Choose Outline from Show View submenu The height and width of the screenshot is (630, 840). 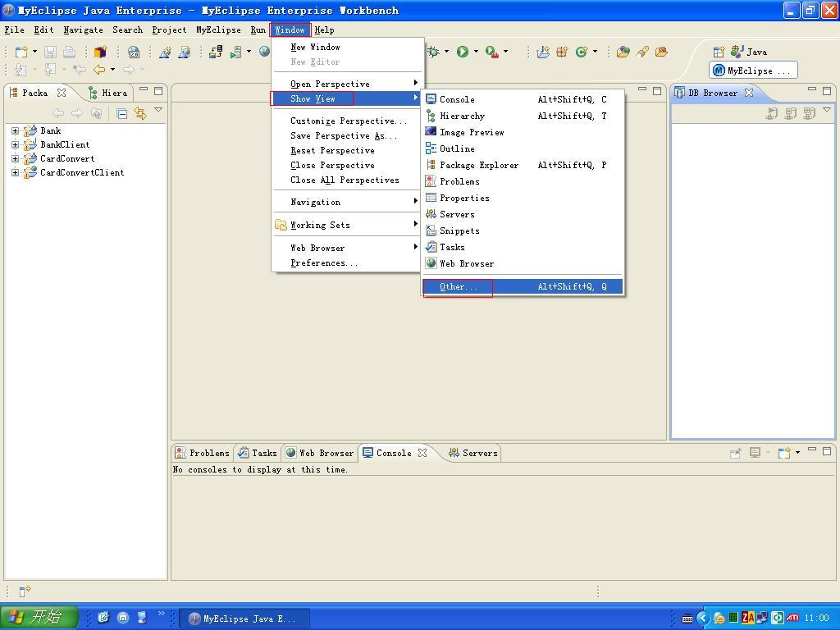click(x=523, y=148)
